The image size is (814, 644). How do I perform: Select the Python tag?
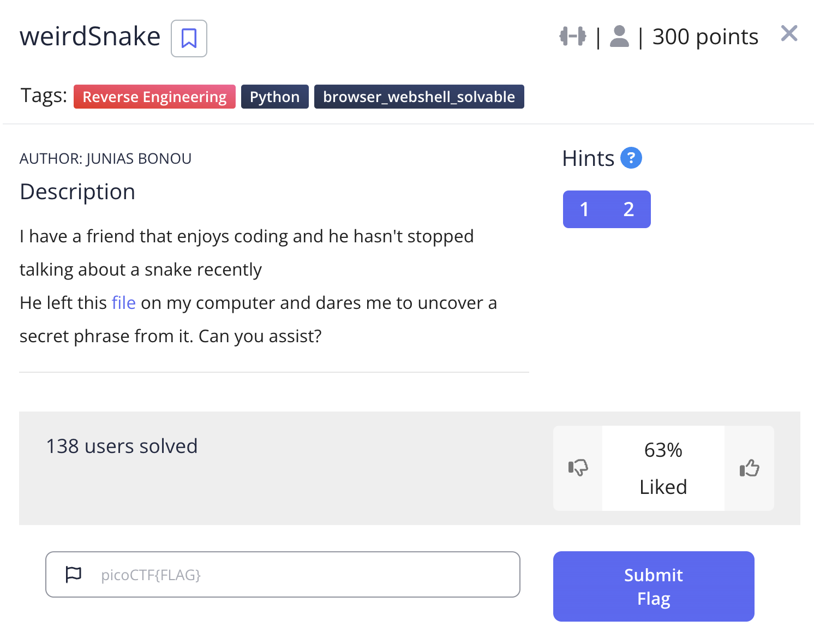(x=274, y=97)
